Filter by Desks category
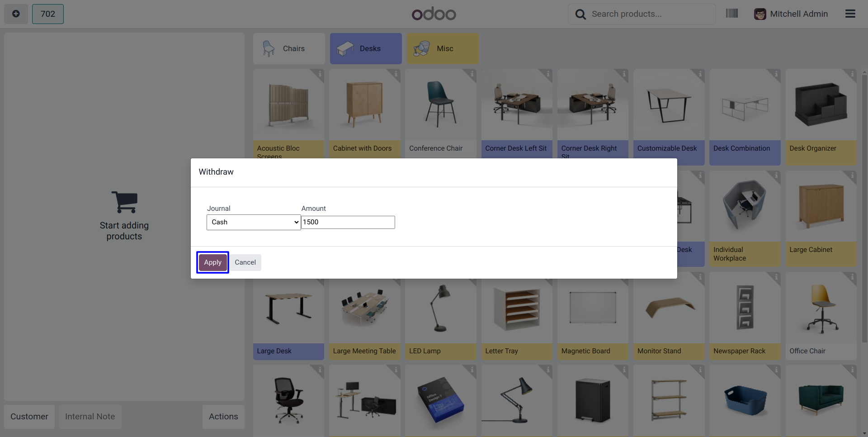The image size is (868, 437). [x=366, y=48]
